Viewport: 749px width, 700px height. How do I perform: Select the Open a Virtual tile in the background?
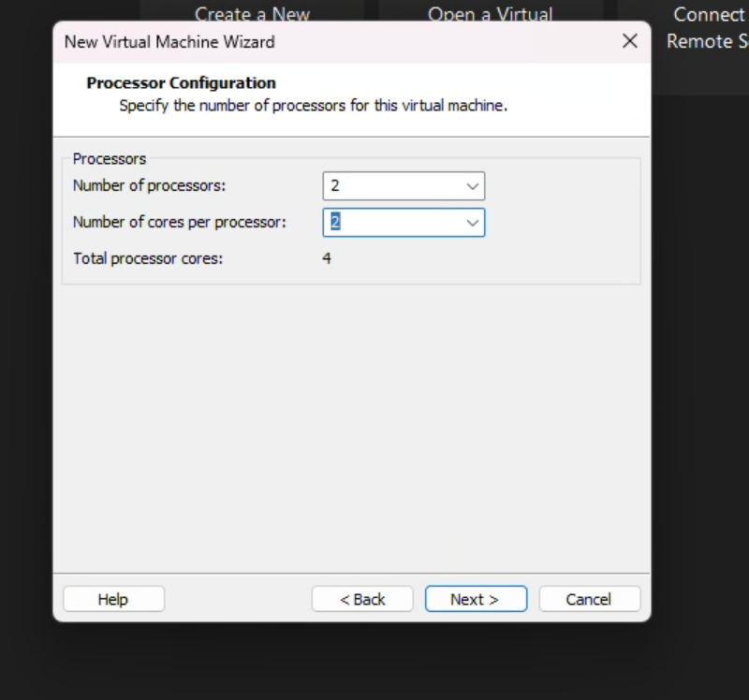(x=490, y=13)
